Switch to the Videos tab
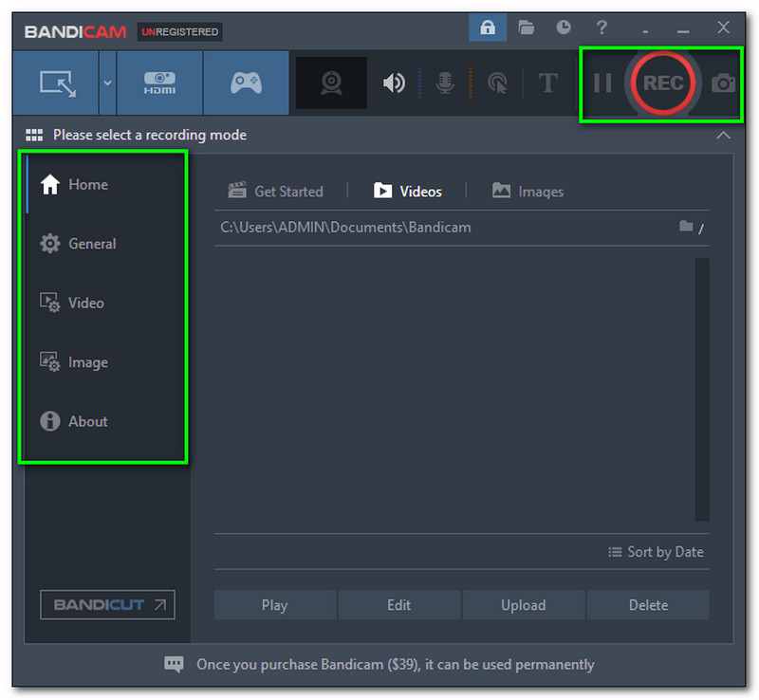The width and height of the screenshot is (759, 700). pyautogui.click(x=407, y=192)
